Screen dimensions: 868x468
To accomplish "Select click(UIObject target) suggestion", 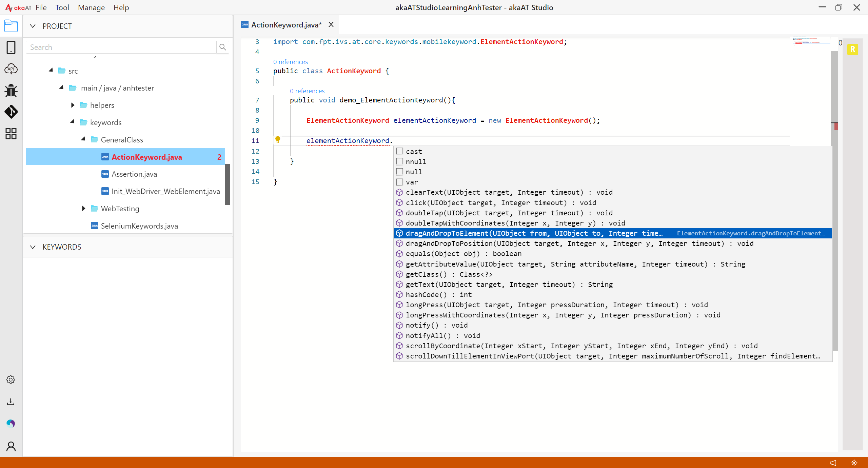I will [613, 202].
